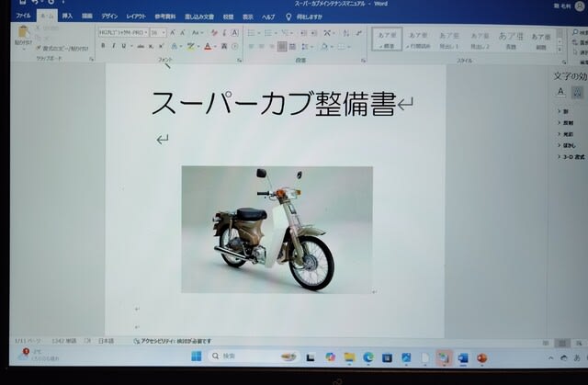Sort the paragraph text
This screenshot has width=588, height=385.
coord(345,33)
